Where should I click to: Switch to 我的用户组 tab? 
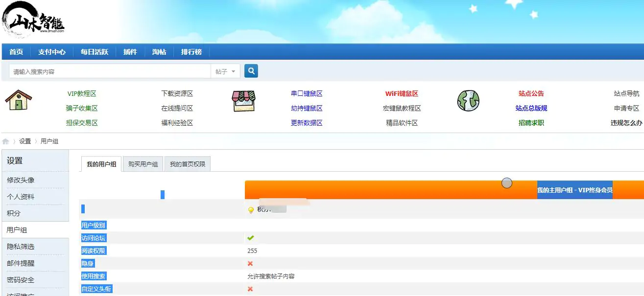[101, 164]
